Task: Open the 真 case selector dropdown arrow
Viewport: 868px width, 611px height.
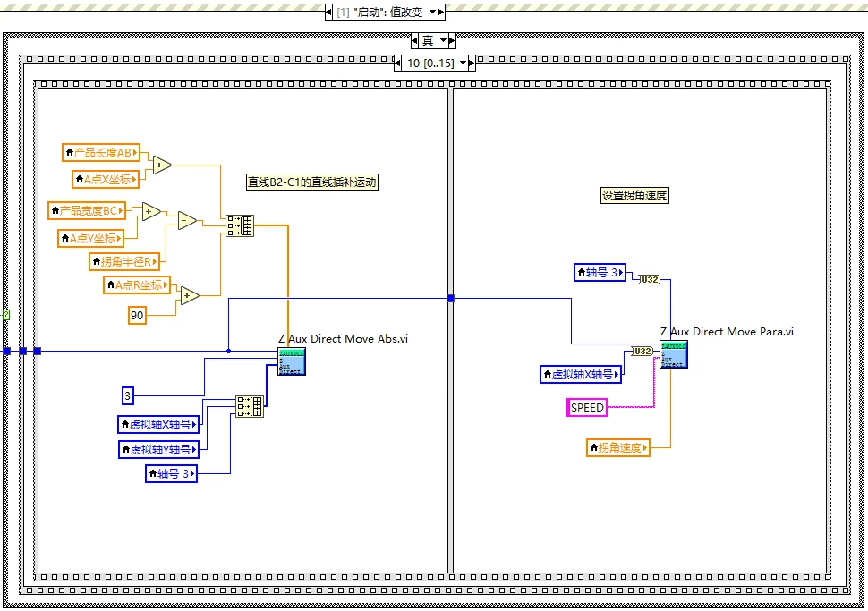Action: coord(444,41)
